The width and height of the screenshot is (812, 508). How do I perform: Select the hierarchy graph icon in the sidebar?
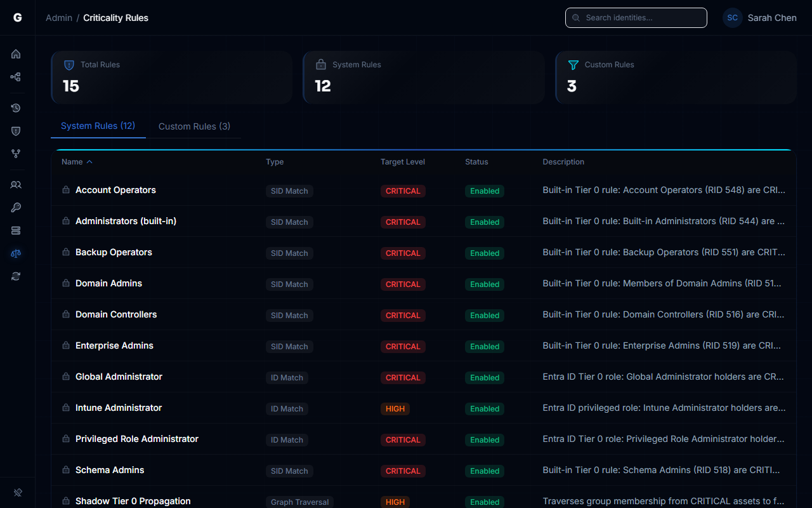[16, 77]
